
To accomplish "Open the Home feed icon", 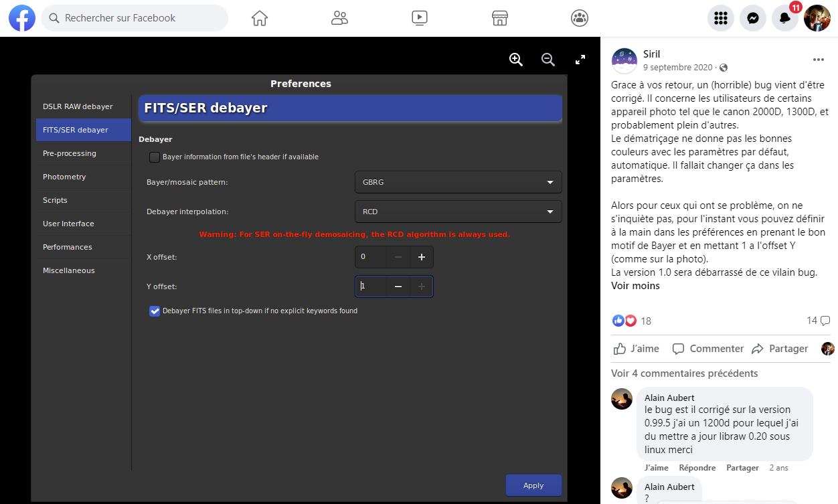I will (x=260, y=18).
